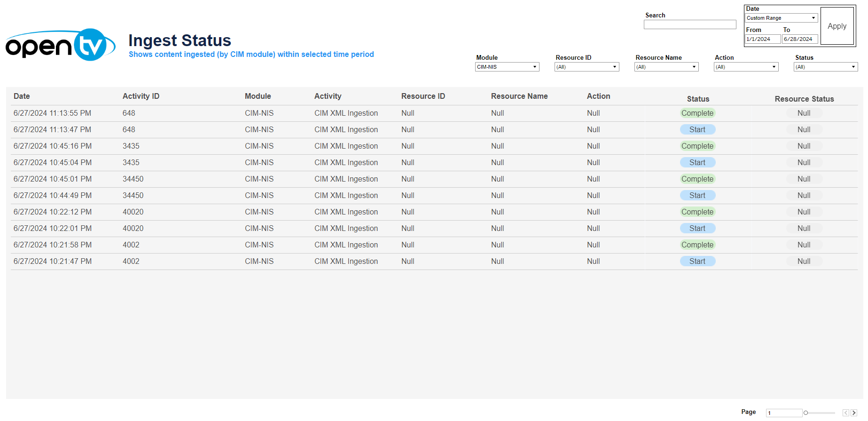The width and height of the screenshot is (868, 421).
Task: Select the Start status badge for activity 4002
Action: click(x=697, y=261)
